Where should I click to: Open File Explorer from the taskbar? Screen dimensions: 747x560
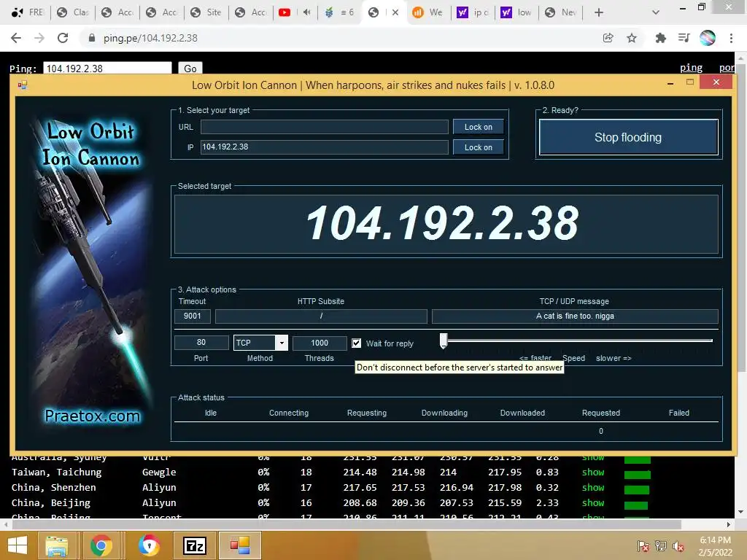57,545
